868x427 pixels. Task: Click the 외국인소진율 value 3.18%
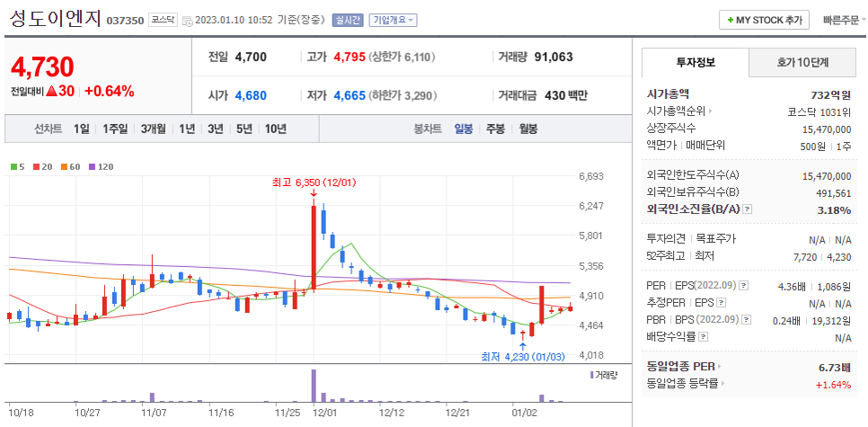coord(836,209)
